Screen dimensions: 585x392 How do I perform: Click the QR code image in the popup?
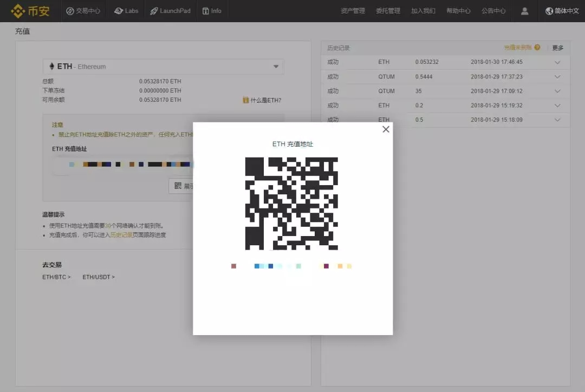pos(291,204)
